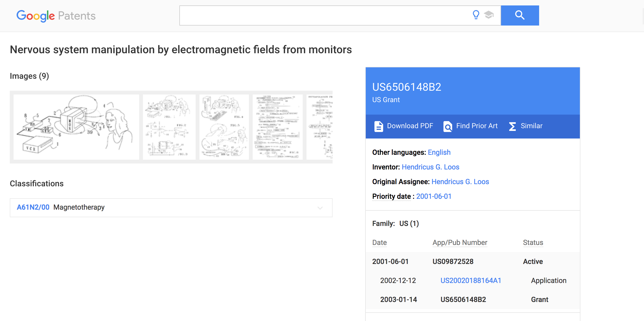Open the US20020188164A1 application link
The height and width of the screenshot is (321, 644).
coord(471,281)
